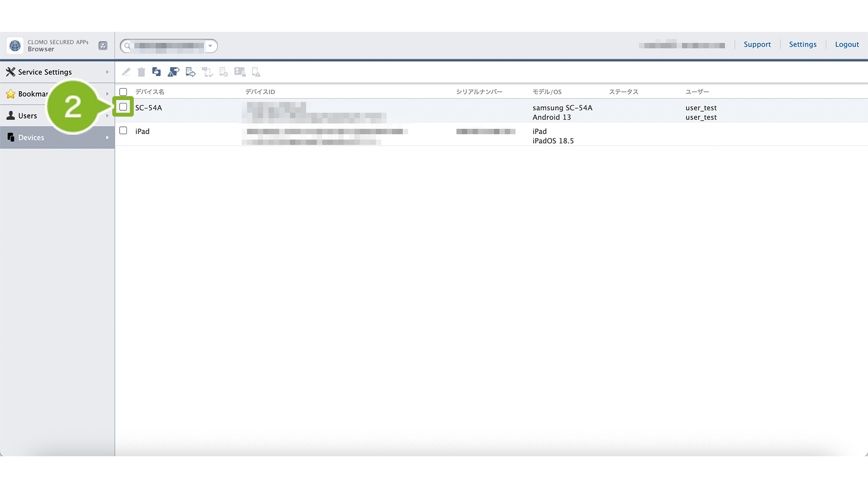Expand the Devices submenu arrow
868x488 pixels.
107,138
